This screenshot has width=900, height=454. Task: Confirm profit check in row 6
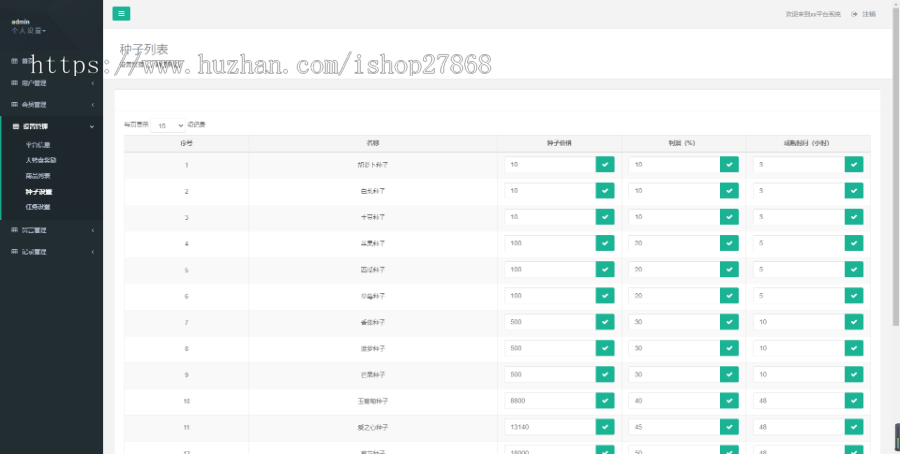(729, 296)
